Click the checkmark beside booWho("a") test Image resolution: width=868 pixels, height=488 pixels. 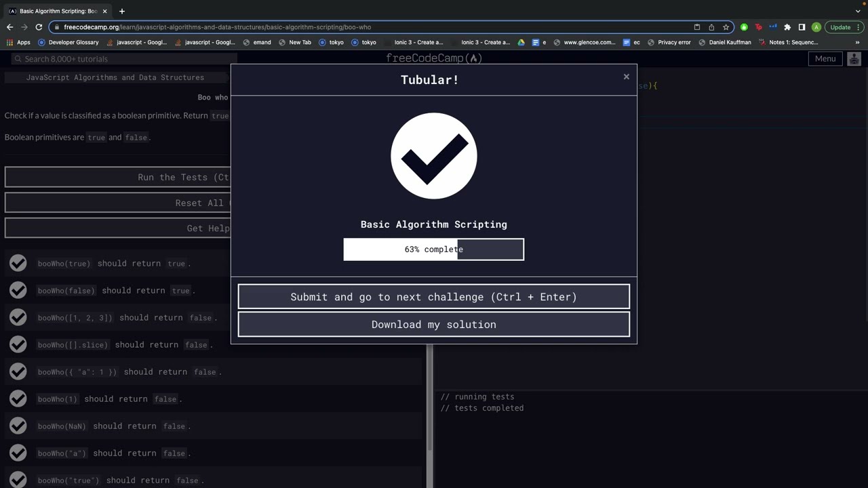click(18, 453)
